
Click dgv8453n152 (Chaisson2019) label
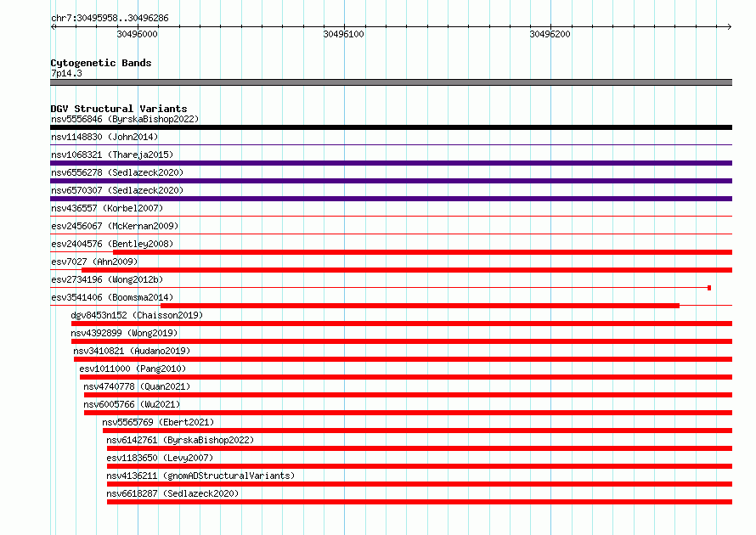pos(137,315)
